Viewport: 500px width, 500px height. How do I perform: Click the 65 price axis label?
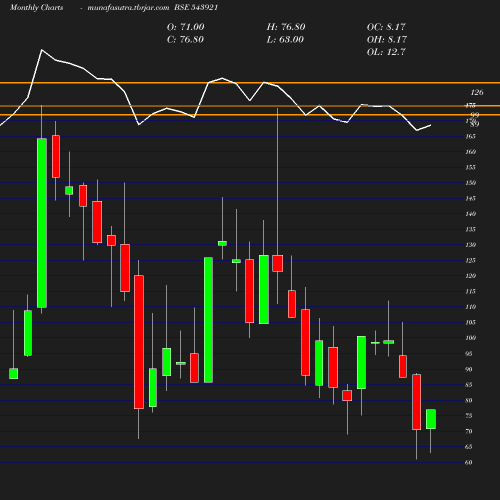[469, 447]
